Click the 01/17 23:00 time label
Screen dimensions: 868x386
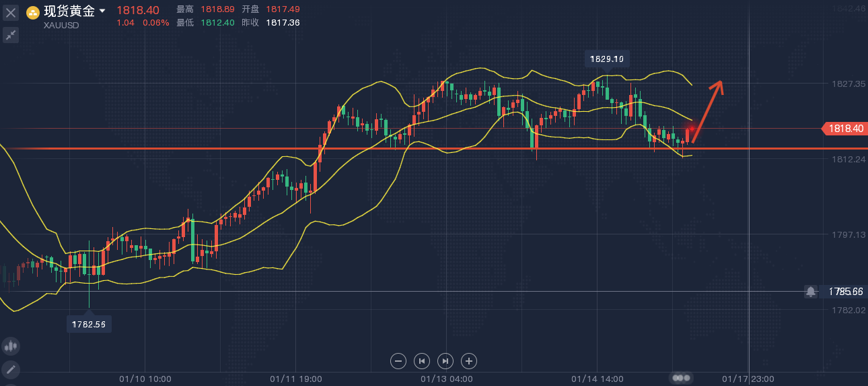748,379
